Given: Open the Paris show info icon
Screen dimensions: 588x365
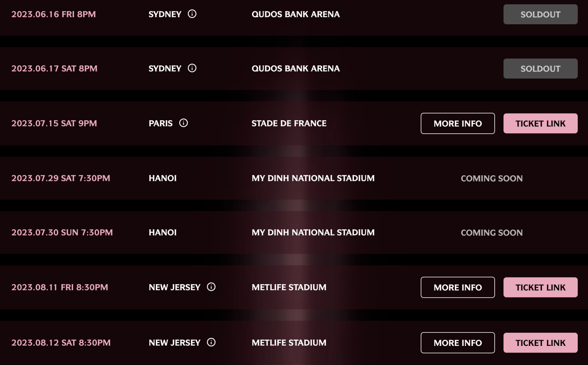Looking at the screenshot, I should pos(184,123).
